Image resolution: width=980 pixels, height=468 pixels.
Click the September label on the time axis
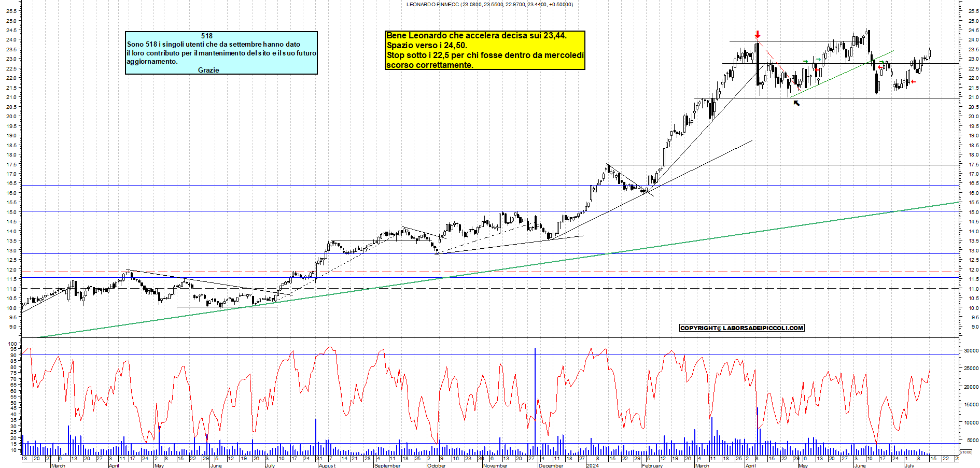click(387, 465)
